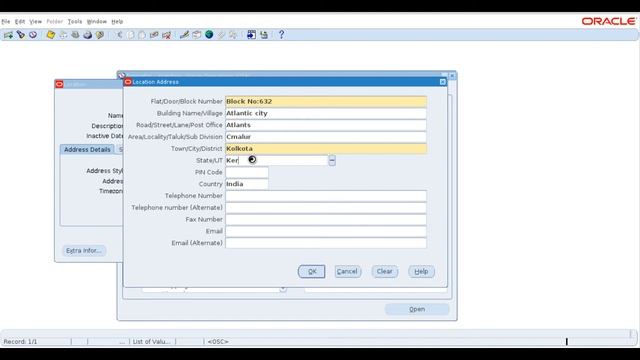Image resolution: width=640 pixels, height=360 pixels.
Task: Click the Clear Record eraser icon
Action: click(154, 35)
